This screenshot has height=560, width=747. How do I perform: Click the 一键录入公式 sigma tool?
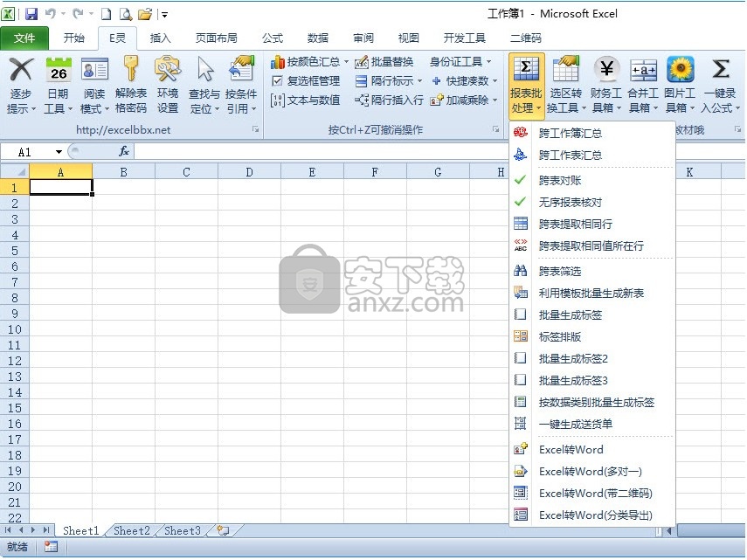click(x=720, y=86)
